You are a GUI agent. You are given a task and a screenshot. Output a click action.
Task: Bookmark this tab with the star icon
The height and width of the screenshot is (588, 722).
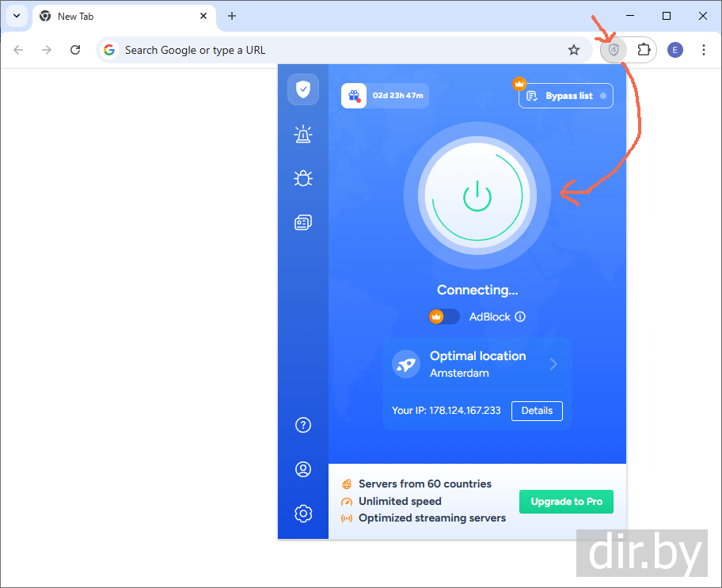pyautogui.click(x=574, y=50)
